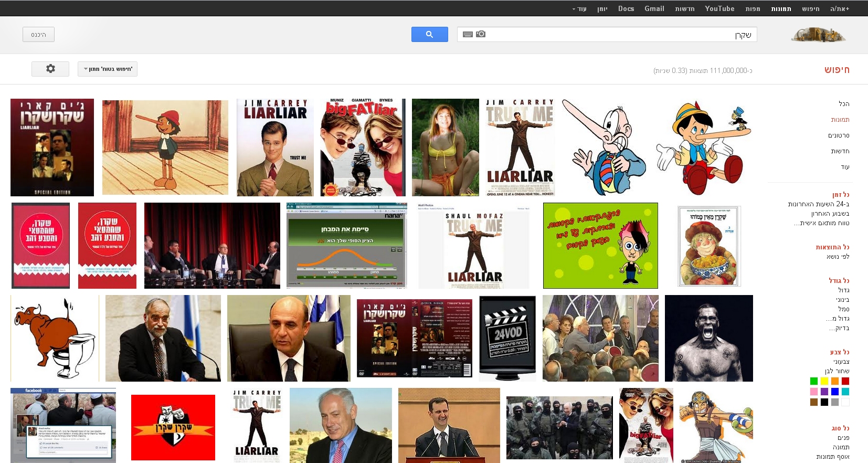Select 'חדשות' news in the sidebar
868x463 pixels.
pyautogui.click(x=840, y=151)
